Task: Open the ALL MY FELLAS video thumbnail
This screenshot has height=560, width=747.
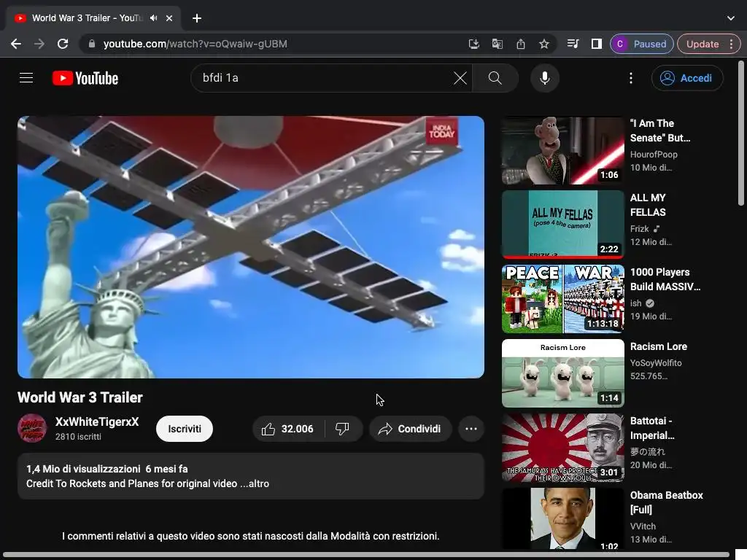Action: tap(562, 225)
